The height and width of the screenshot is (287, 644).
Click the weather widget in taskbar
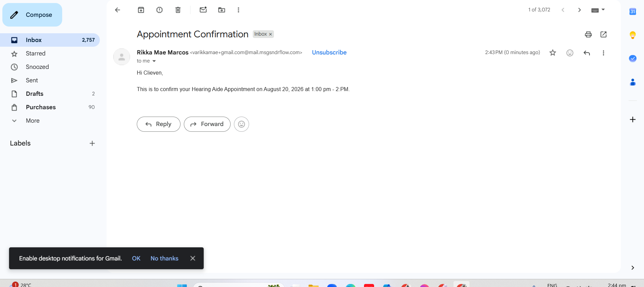[21, 285]
